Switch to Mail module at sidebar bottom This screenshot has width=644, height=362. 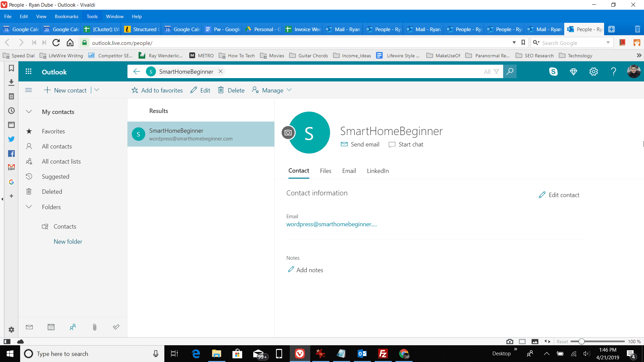30,327
